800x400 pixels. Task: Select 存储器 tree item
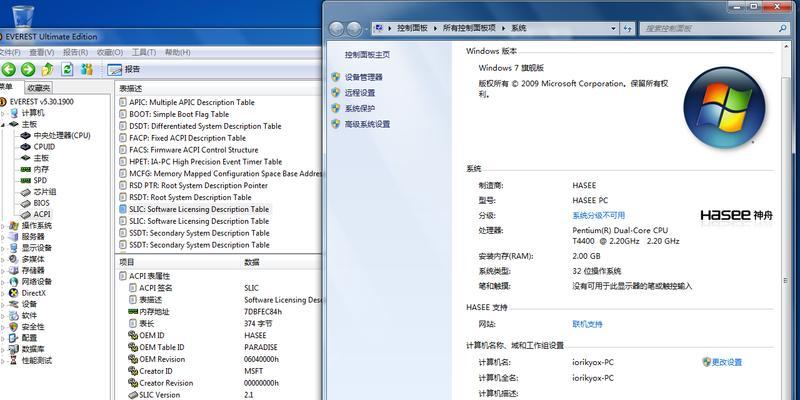click(33, 270)
